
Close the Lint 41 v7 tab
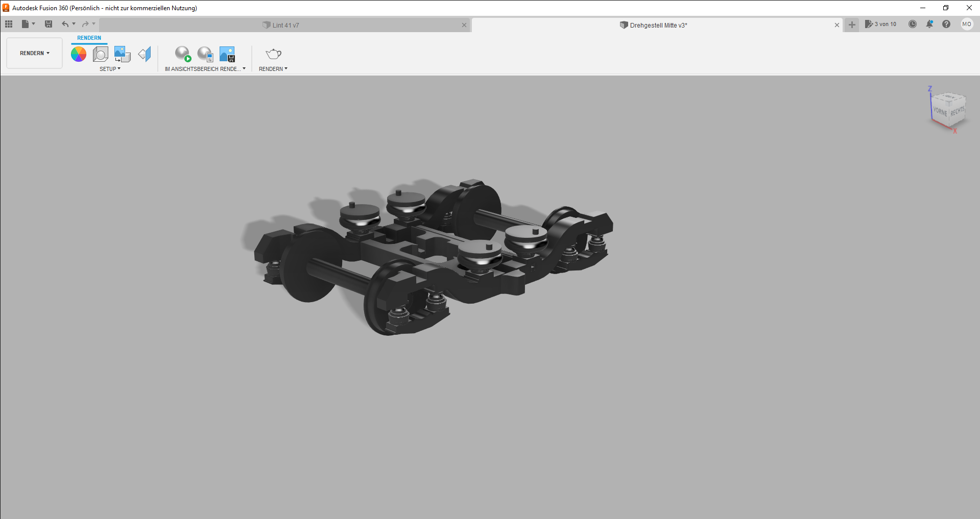click(x=464, y=25)
